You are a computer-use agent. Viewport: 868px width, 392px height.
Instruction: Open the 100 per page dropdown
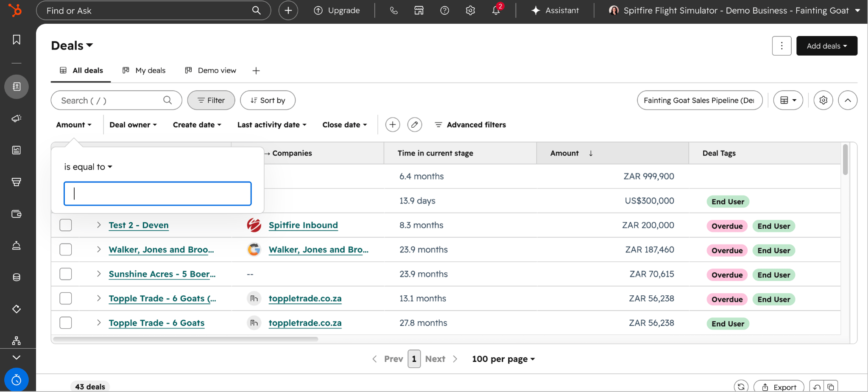[503, 359]
